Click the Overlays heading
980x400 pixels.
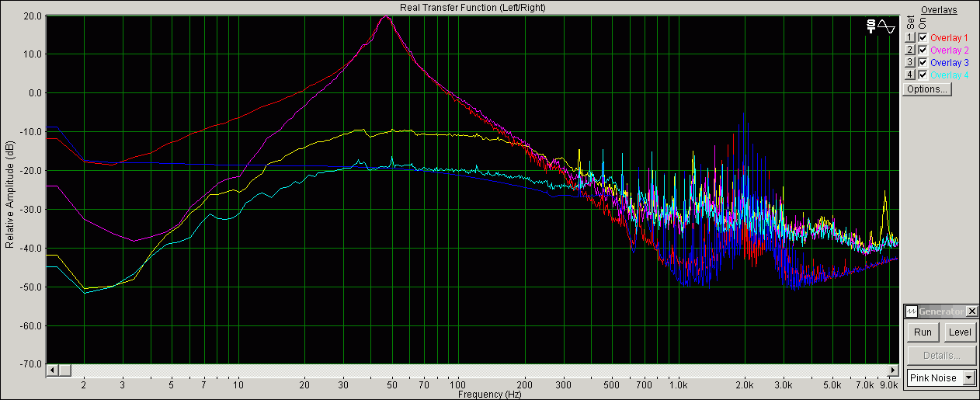coord(939,10)
